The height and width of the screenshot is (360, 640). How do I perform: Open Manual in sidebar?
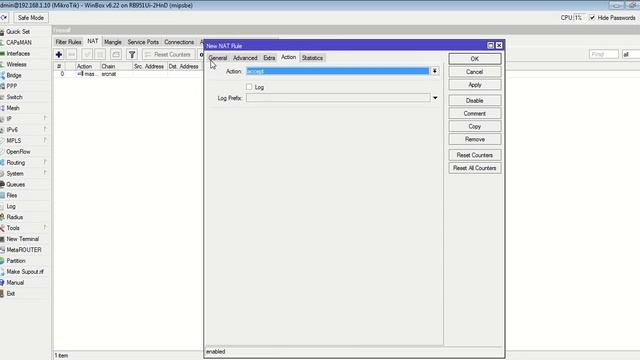(15, 282)
